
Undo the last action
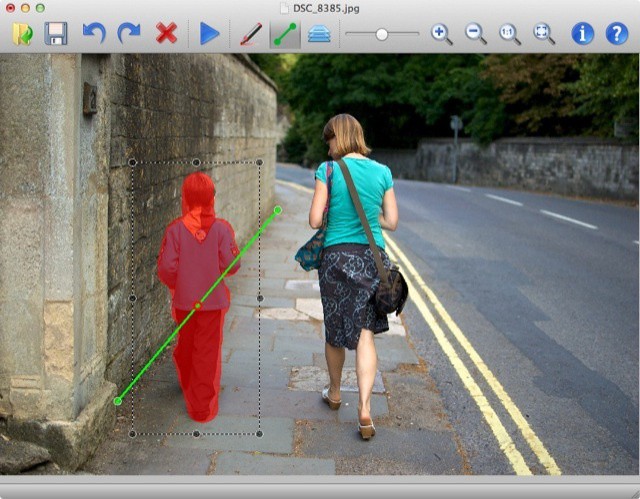tap(94, 34)
